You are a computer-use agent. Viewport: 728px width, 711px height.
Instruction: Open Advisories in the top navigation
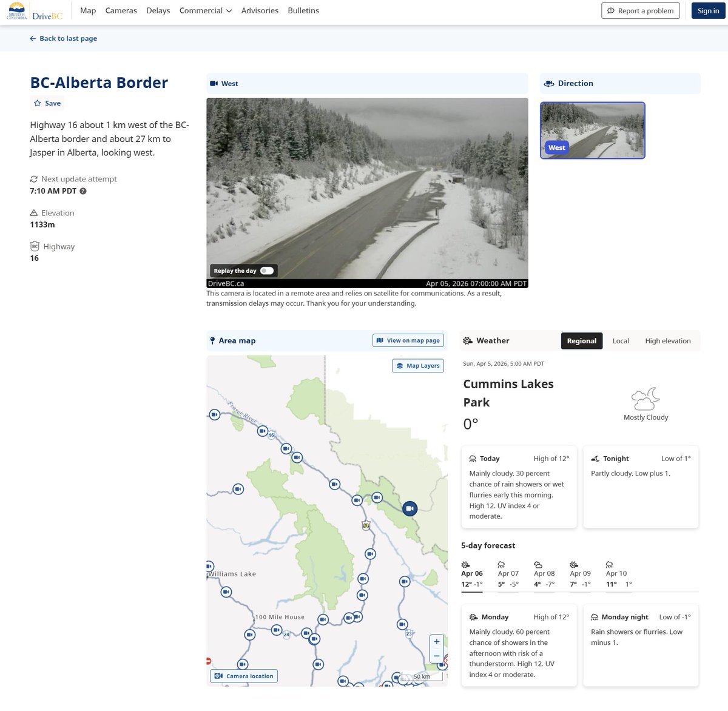[x=260, y=10]
